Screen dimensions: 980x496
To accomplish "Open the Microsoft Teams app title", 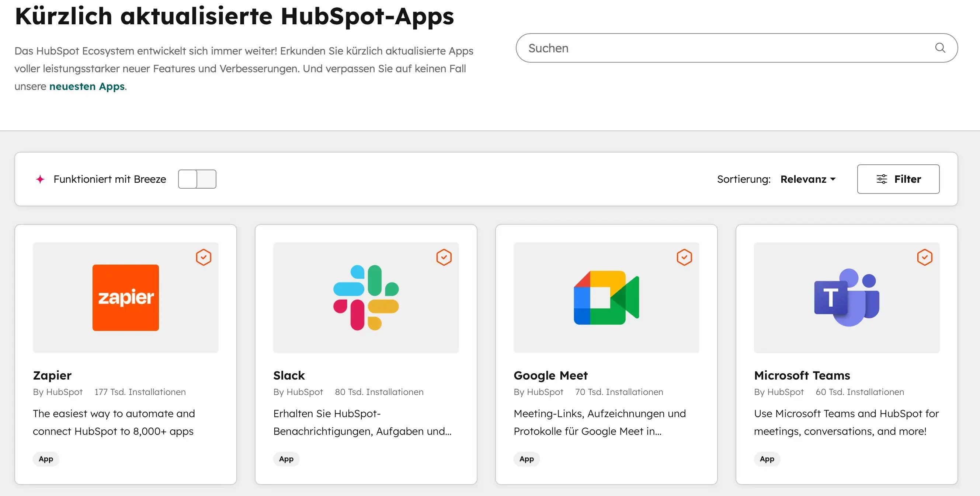I will click(x=802, y=375).
